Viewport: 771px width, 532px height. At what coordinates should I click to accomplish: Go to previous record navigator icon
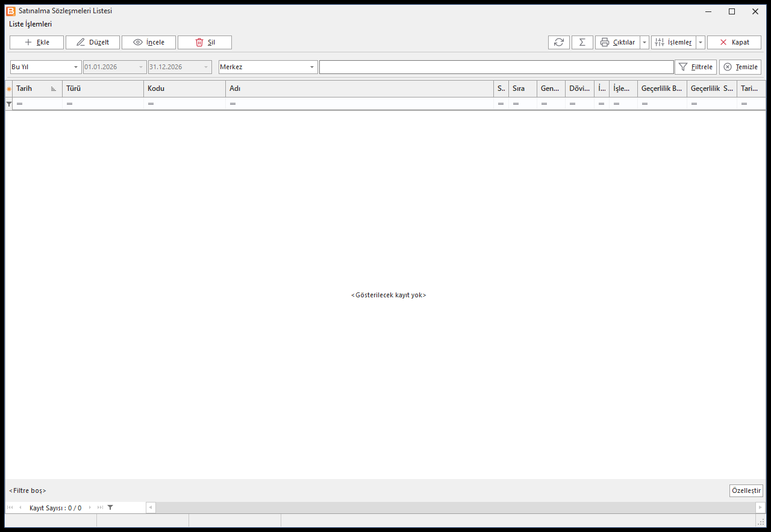coord(20,507)
